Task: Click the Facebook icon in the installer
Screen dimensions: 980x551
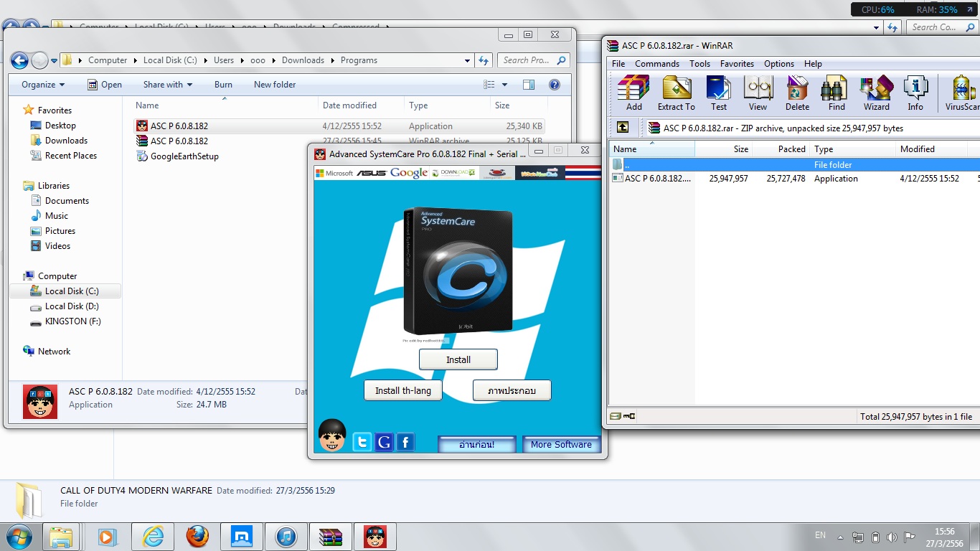Action: 405,442
